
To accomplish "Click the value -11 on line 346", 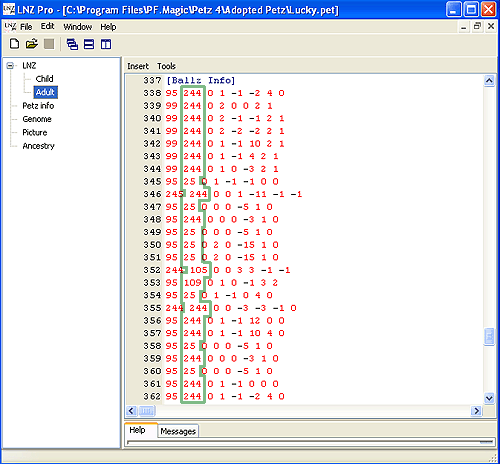I will (258, 194).
